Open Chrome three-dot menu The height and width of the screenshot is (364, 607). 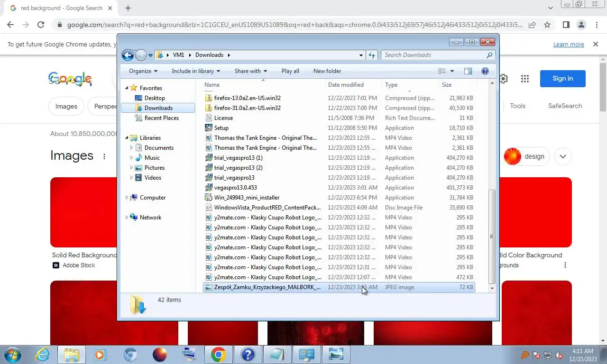pos(597,25)
